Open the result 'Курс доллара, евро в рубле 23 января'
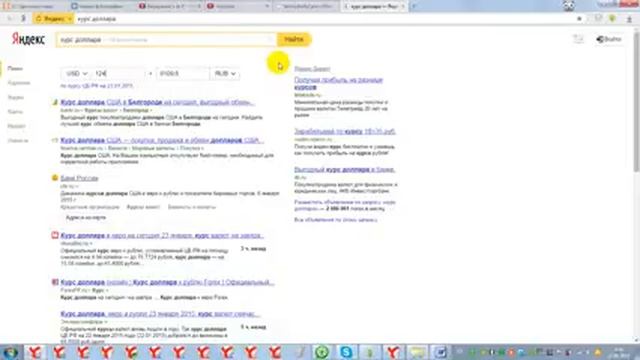640x360 pixels. (x=160, y=314)
